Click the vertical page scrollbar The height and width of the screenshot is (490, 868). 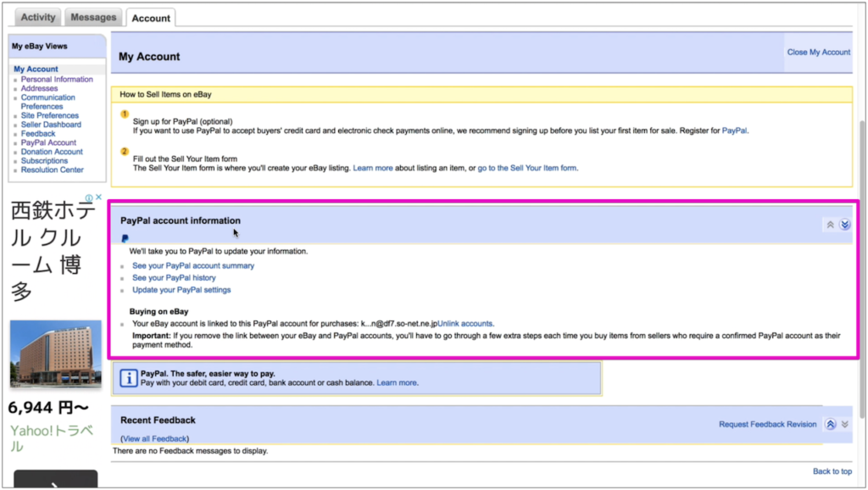[x=861, y=270]
